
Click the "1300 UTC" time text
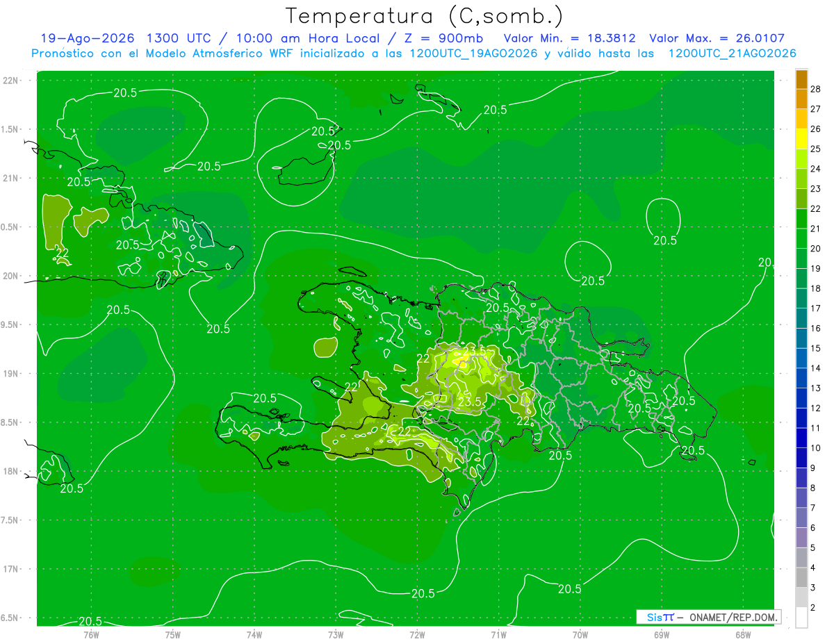[181, 38]
